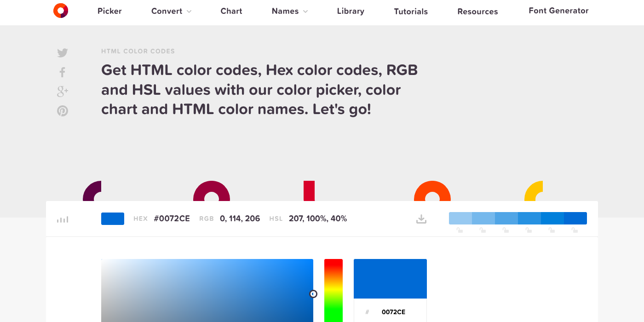
Task: Click the hue slider rainbow bar
Action: pos(333,290)
